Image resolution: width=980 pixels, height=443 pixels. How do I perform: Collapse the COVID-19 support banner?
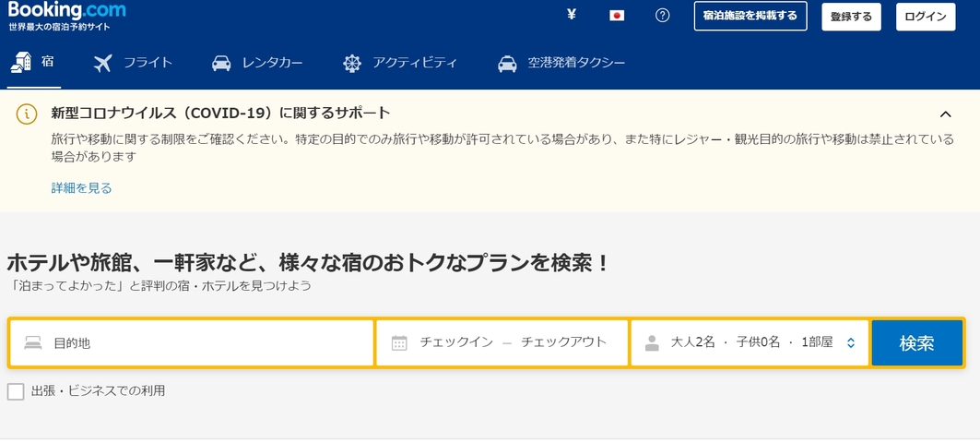tap(946, 114)
